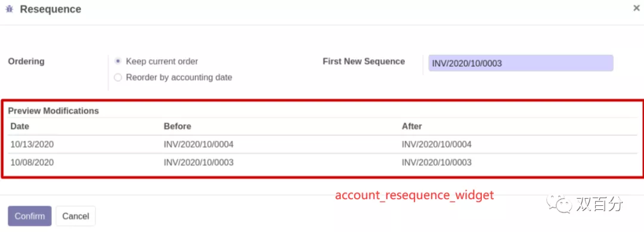Viewport: 644px width, 232px height.
Task: Click the debug bug icon beside Resequence
Action: (10, 9)
